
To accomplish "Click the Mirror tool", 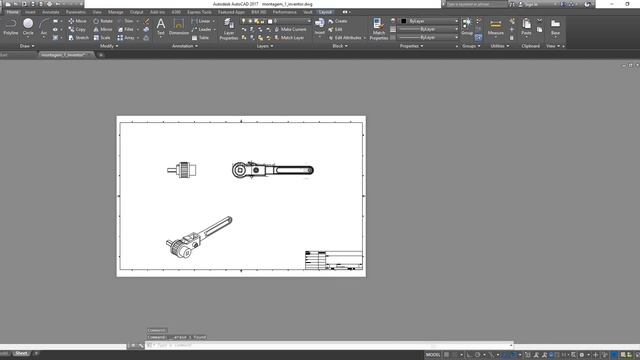I will [102, 29].
